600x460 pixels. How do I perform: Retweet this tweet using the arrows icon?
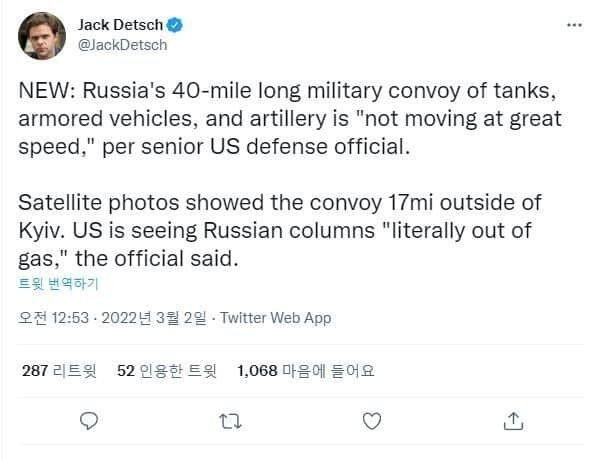[x=230, y=421]
